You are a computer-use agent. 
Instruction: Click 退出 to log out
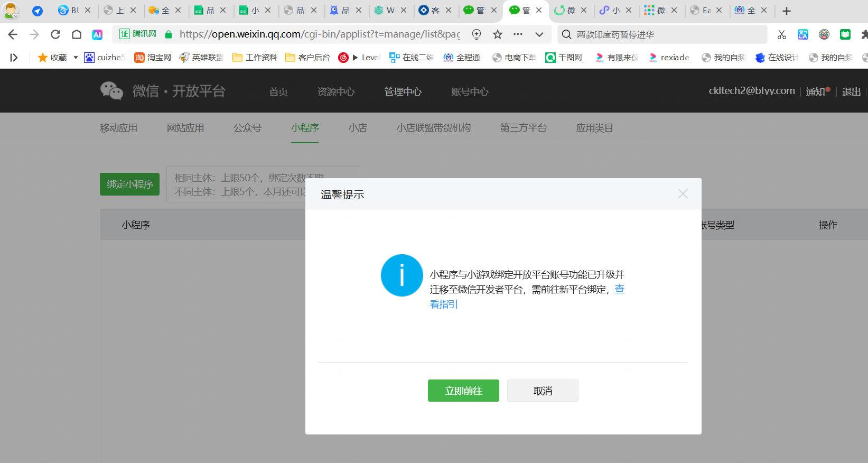851,91
